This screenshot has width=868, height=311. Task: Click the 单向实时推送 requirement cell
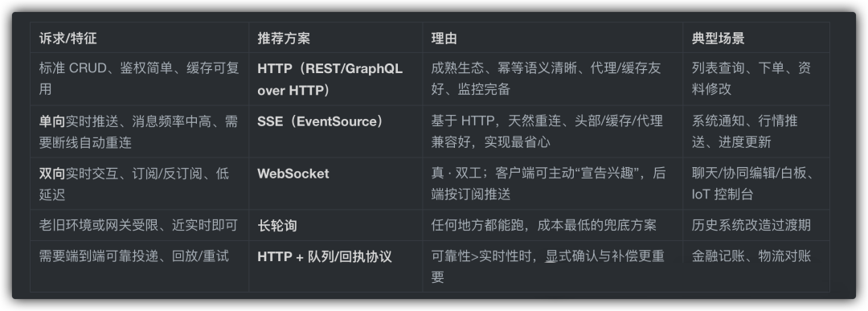(139, 131)
